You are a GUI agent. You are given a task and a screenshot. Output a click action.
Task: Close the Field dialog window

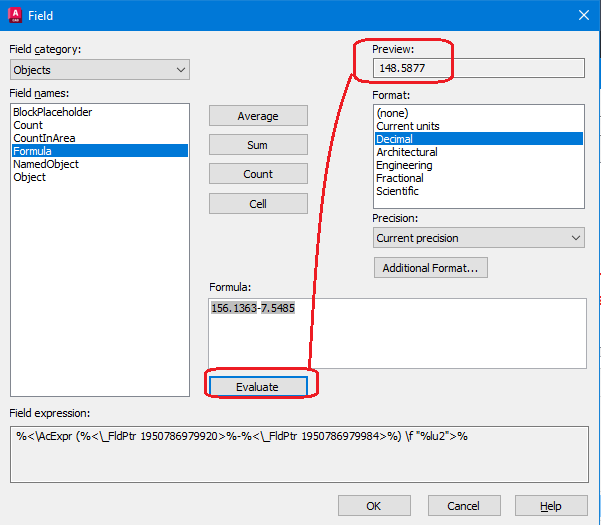coord(583,15)
